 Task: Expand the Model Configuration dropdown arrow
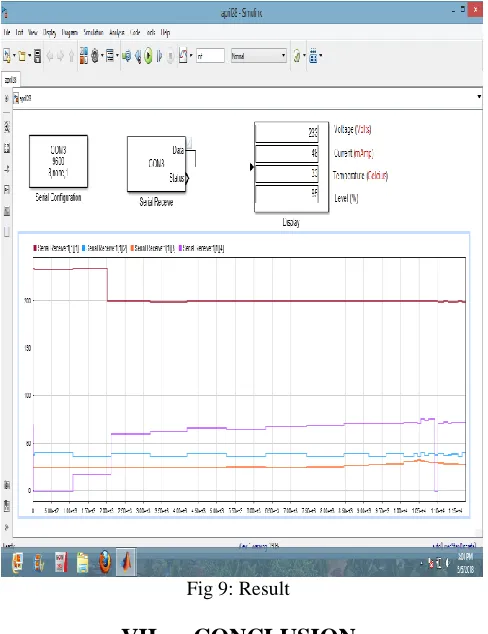(102, 56)
